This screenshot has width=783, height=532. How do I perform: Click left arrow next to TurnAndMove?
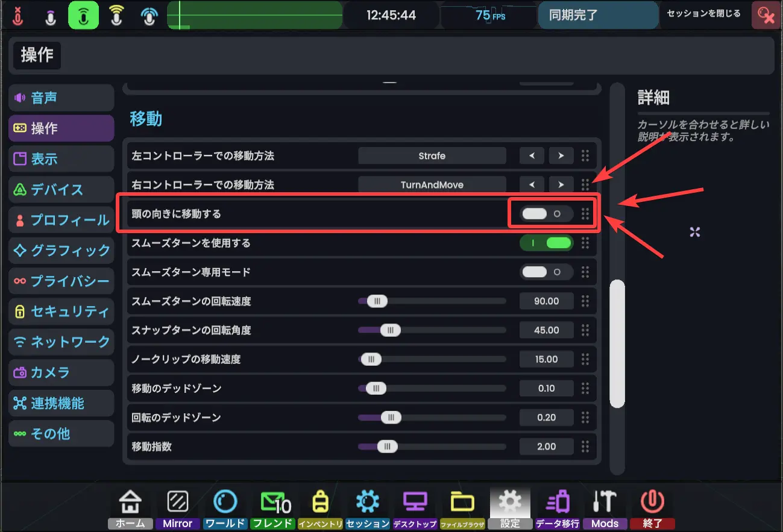(531, 184)
